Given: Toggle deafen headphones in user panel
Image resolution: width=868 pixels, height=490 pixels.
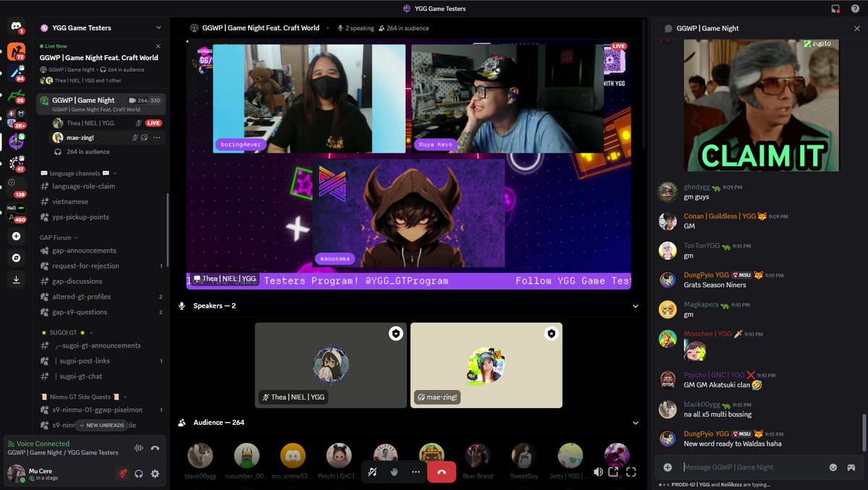Looking at the screenshot, I should point(139,474).
